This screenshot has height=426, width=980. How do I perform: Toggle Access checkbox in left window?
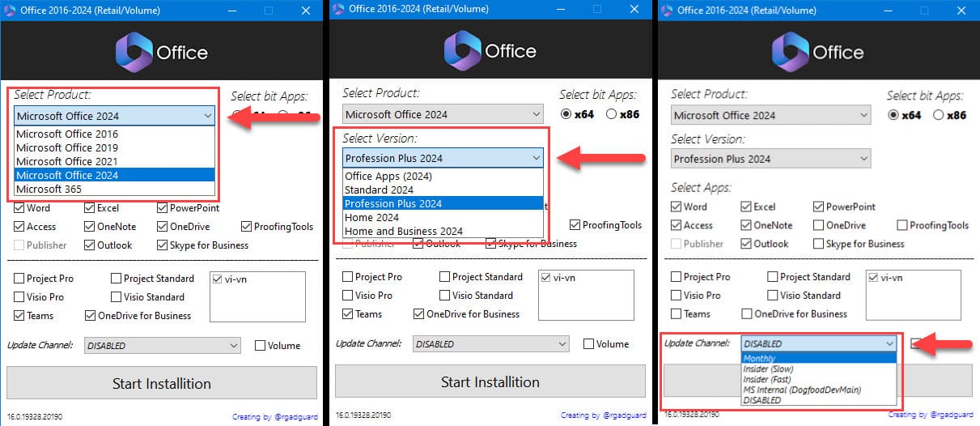(19, 227)
